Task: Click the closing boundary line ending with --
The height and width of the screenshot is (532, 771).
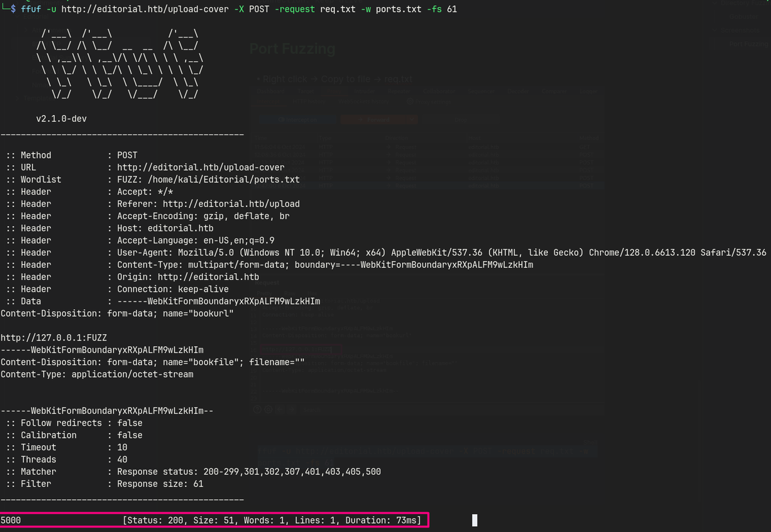Action: [x=107, y=412]
